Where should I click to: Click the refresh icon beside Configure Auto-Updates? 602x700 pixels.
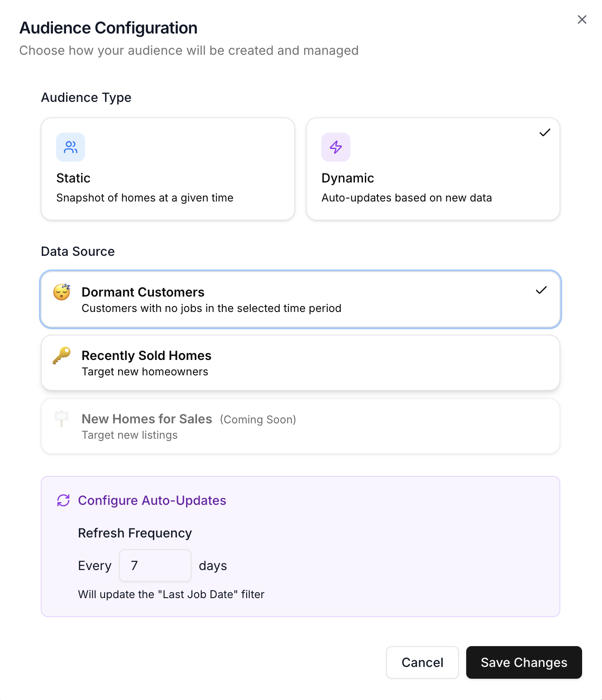[x=63, y=500]
